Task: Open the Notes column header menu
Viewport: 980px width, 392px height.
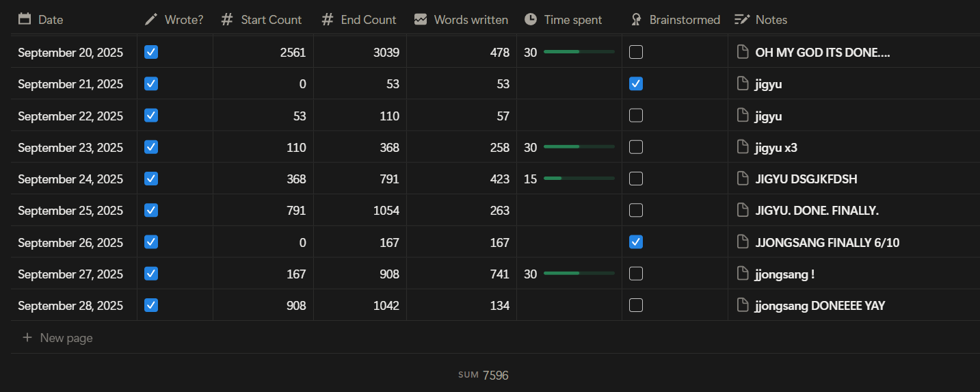Action: pyautogui.click(x=771, y=20)
